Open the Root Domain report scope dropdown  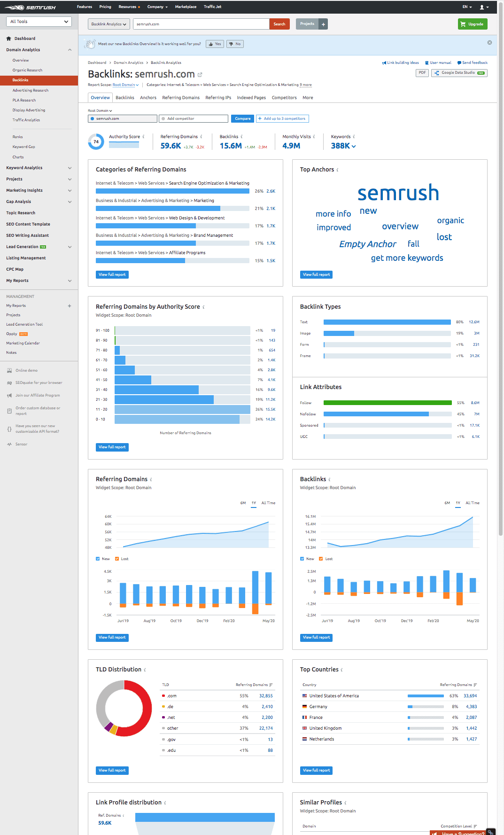click(125, 85)
